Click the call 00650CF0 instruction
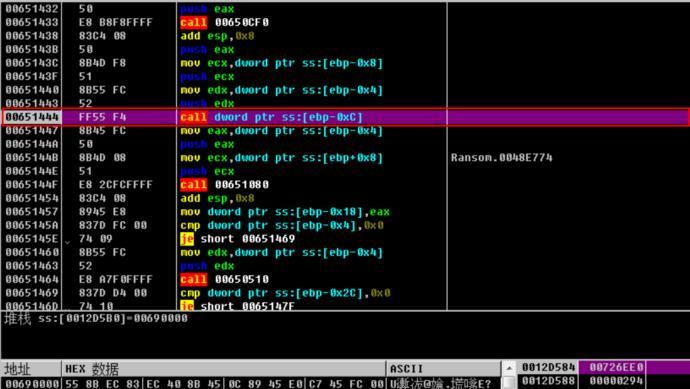690x389 pixels. 224,22
